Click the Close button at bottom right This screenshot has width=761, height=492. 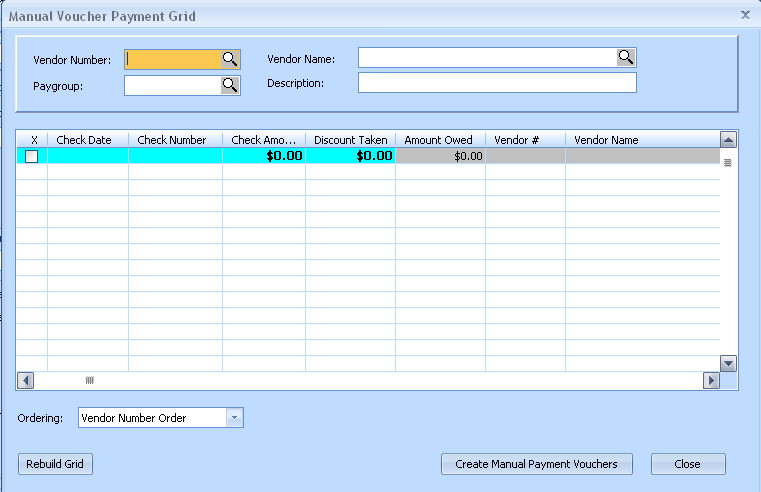687,464
